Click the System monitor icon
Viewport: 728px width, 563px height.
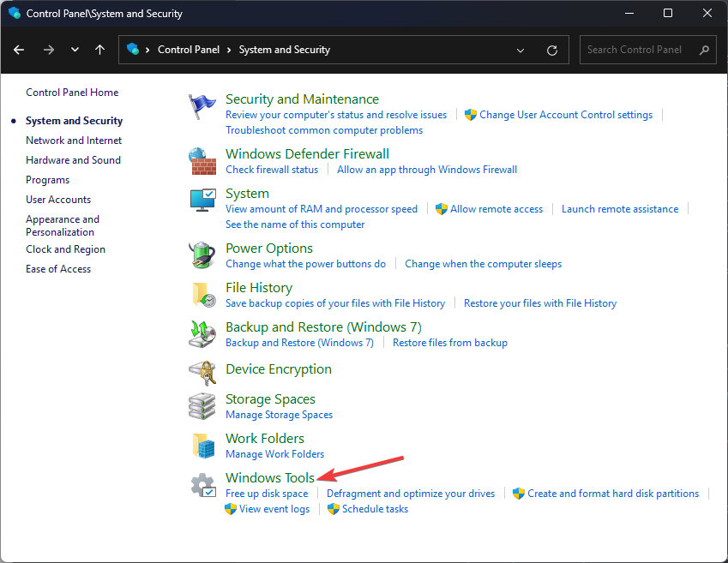pos(203,200)
